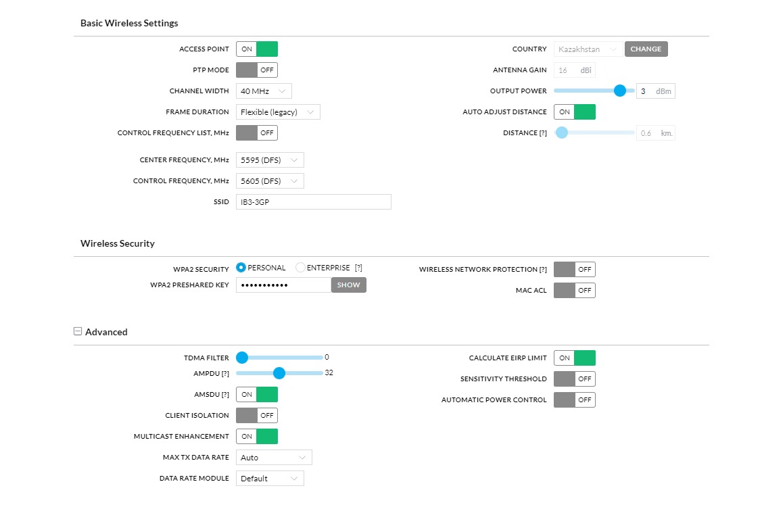Click Wireless Network Protection help [?]
Screen dimensions: 762x532
pos(543,270)
